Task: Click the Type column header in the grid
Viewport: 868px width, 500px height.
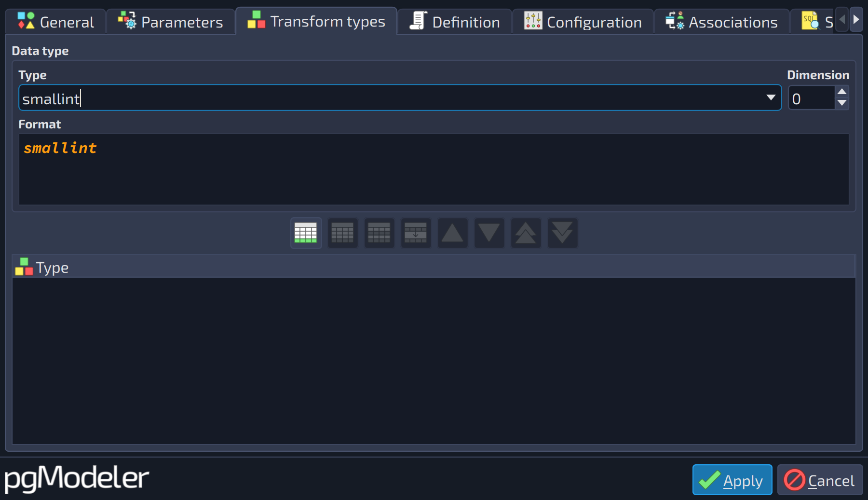Action: (x=434, y=267)
